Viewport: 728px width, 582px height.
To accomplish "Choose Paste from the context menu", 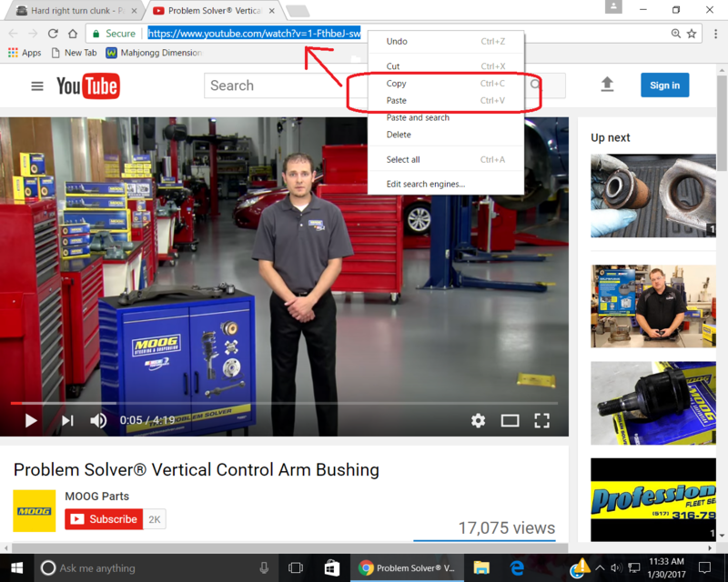I will 446,100.
